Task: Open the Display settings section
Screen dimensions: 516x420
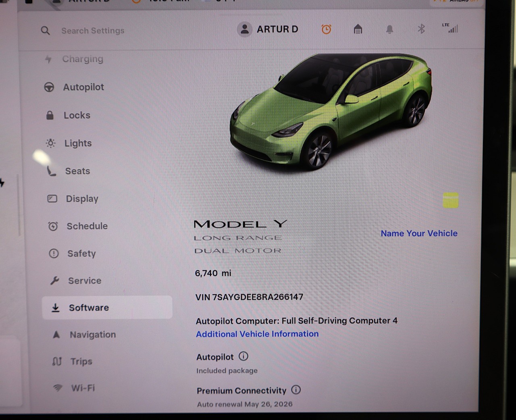Action: pyautogui.click(x=82, y=199)
